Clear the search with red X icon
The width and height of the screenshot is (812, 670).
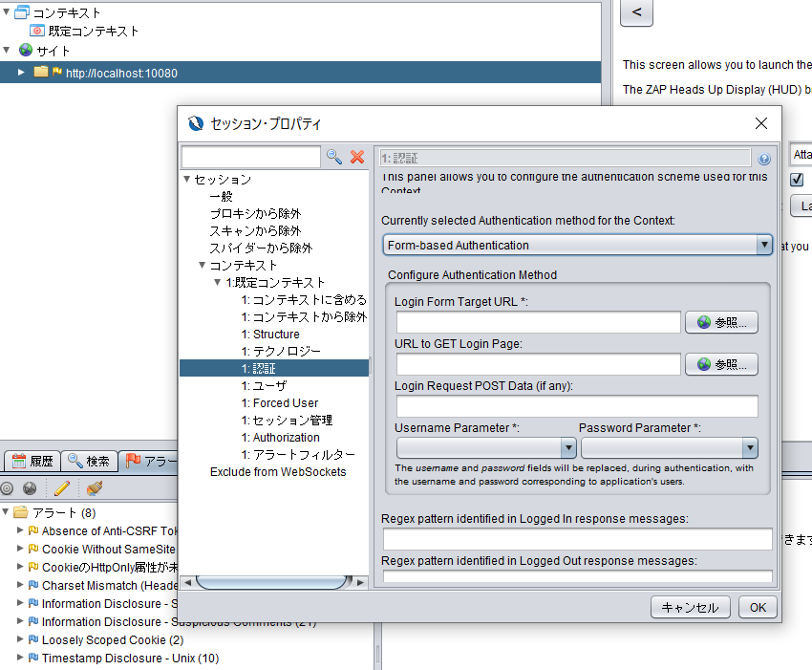[357, 157]
